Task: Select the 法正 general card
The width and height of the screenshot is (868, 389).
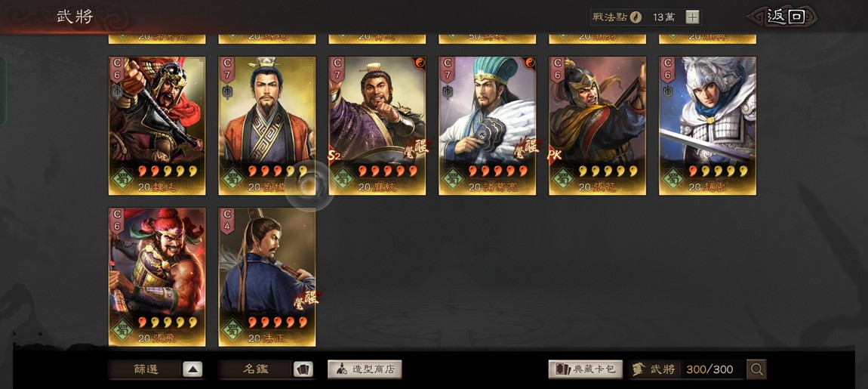Action: tap(267, 277)
